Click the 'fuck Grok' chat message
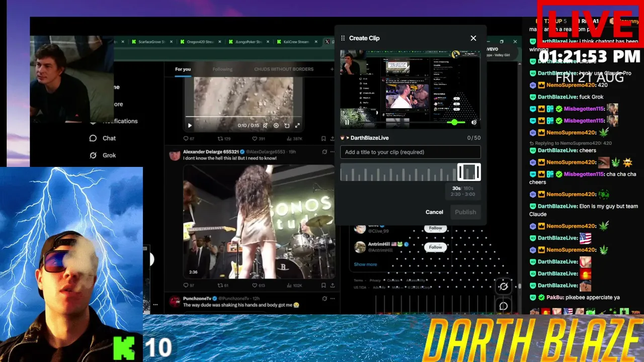644x362 pixels. coord(567,97)
